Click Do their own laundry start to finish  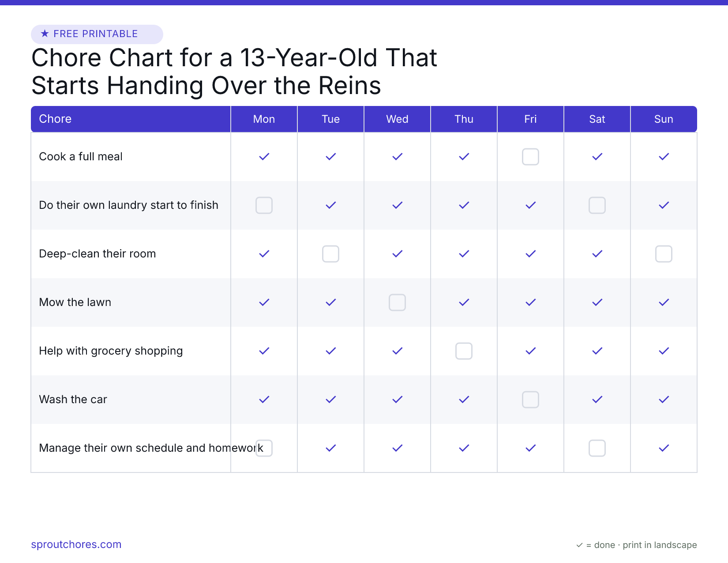[129, 205]
